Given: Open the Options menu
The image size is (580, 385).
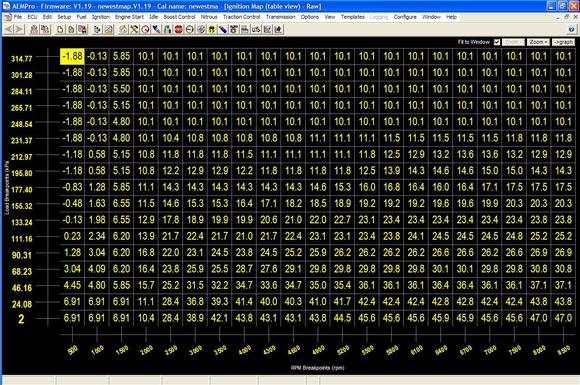Looking at the screenshot, I should (x=310, y=17).
